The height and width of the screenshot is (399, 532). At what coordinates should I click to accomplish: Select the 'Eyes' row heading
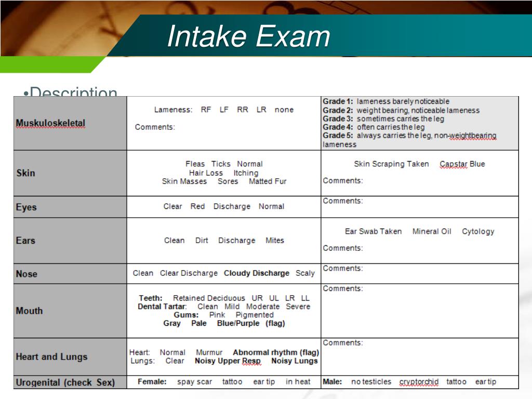point(26,207)
